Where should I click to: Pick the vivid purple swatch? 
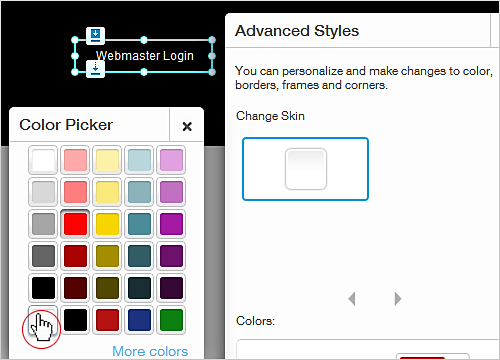coord(171,224)
